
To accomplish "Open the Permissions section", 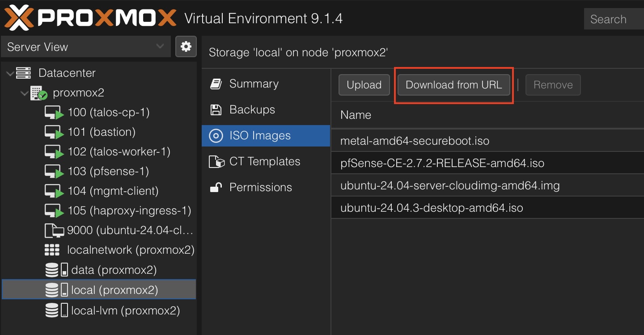I will [x=260, y=187].
